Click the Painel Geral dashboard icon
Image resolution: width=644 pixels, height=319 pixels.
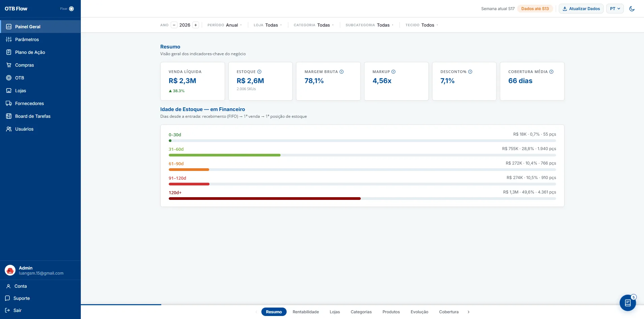[x=9, y=27]
